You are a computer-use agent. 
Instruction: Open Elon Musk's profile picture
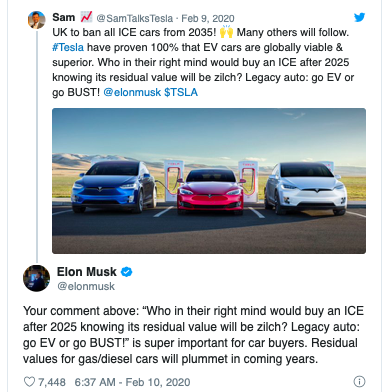click(36, 278)
